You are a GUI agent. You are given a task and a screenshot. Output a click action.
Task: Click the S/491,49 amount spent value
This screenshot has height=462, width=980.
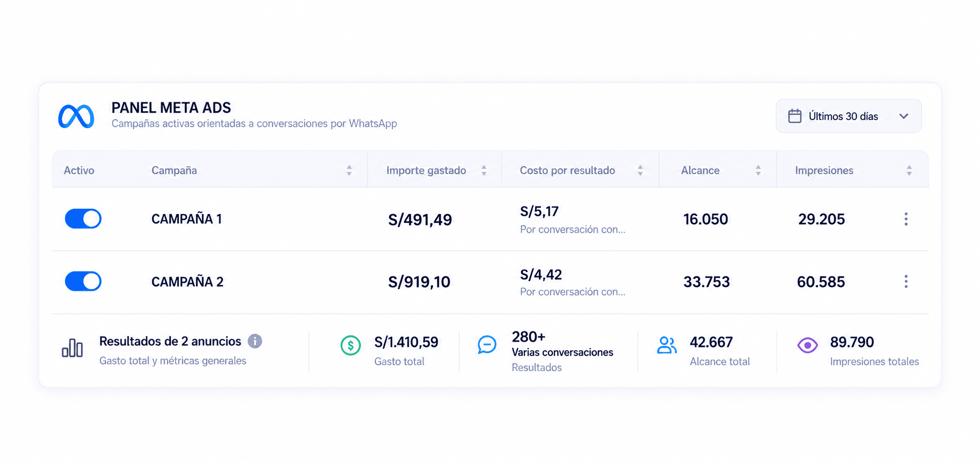(x=420, y=219)
